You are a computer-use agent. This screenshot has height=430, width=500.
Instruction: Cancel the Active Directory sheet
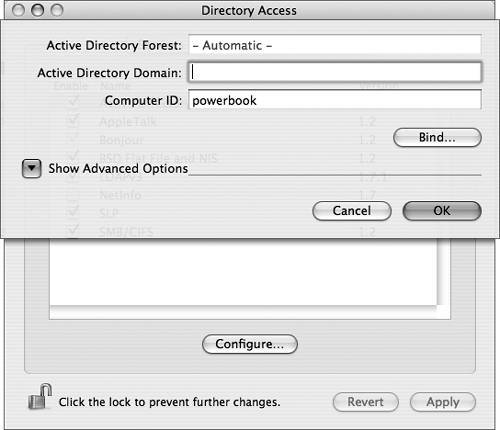coord(352,211)
